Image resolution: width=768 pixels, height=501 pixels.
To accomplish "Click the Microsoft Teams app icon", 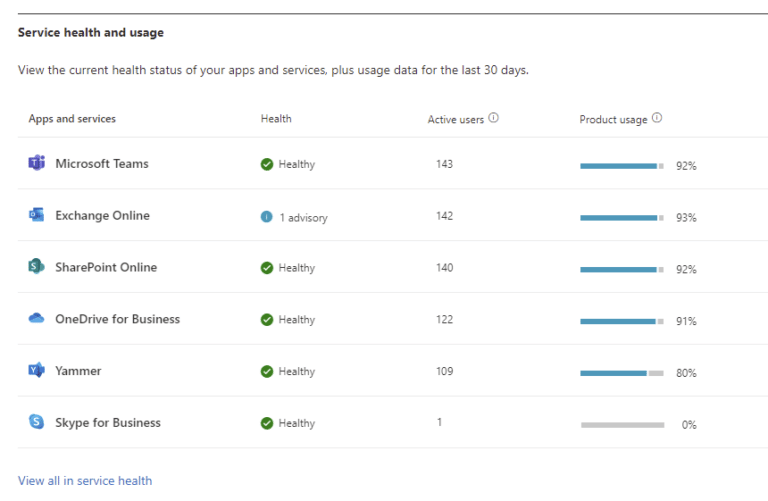I will point(37,163).
